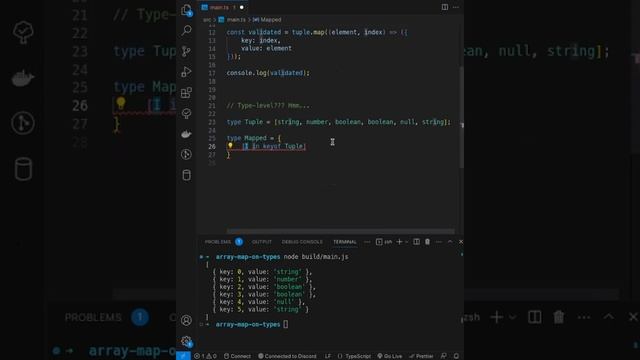Switch to the Output panel tab

pos(262,242)
